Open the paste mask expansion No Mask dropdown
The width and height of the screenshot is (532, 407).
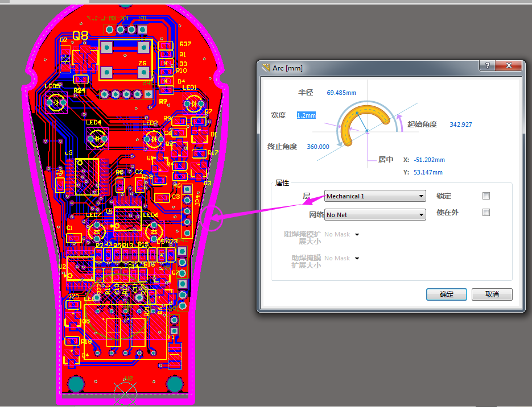point(357,258)
